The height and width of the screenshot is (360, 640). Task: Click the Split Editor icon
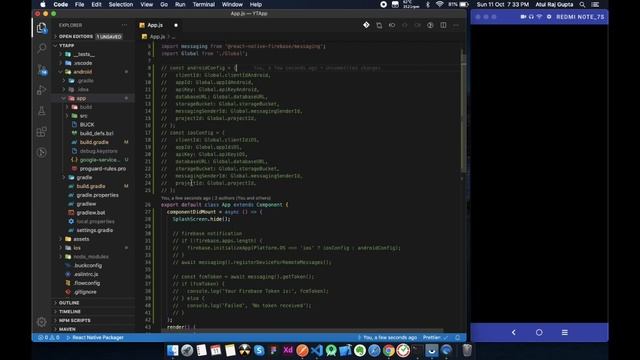click(443, 25)
